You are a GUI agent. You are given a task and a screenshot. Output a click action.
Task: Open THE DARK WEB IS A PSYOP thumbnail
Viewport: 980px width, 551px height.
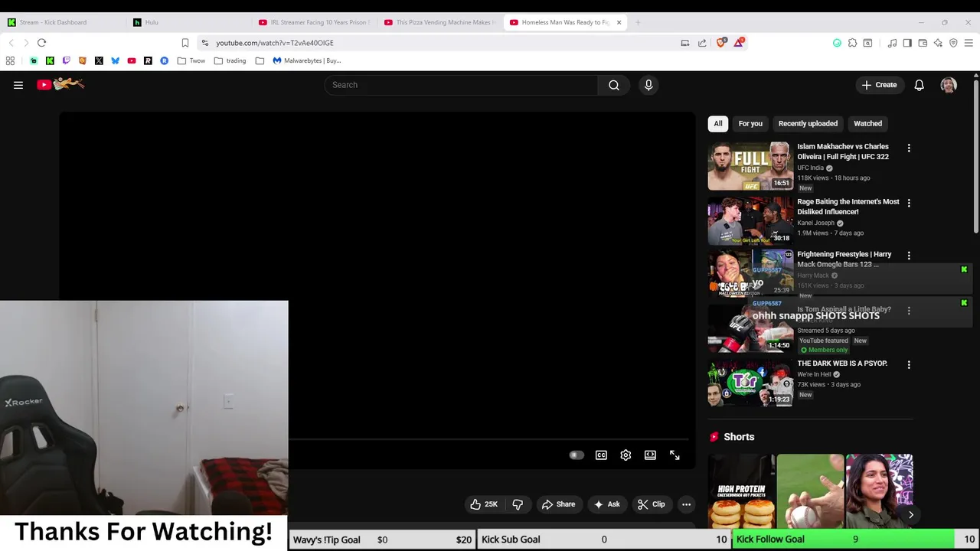(x=750, y=383)
